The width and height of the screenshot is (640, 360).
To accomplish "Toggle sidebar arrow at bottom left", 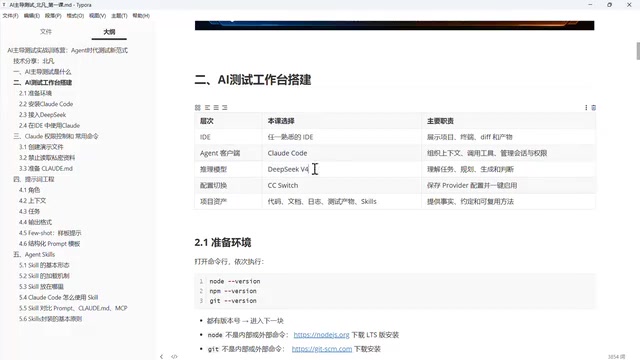I will pos(162,356).
